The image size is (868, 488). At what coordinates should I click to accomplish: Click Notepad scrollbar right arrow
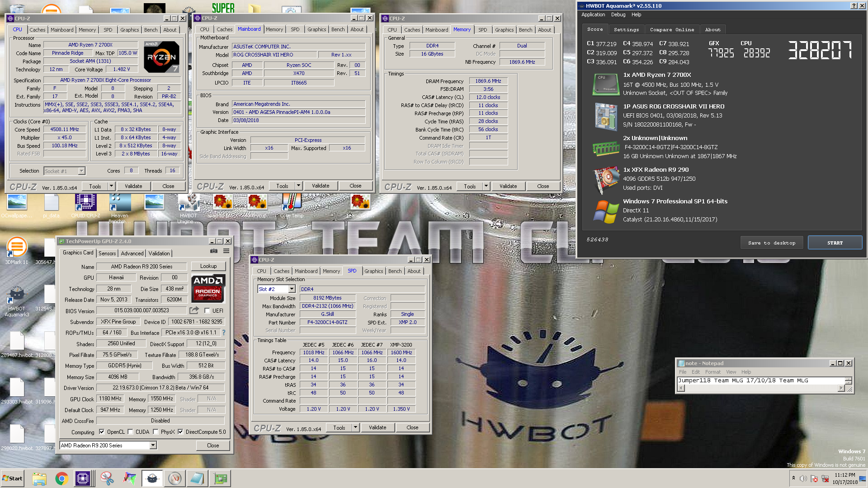point(841,388)
